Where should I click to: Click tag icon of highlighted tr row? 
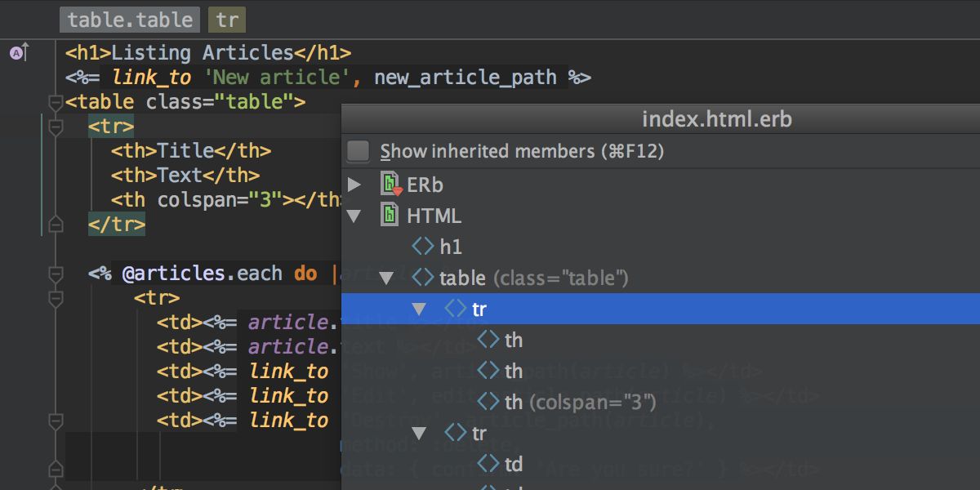point(455,309)
